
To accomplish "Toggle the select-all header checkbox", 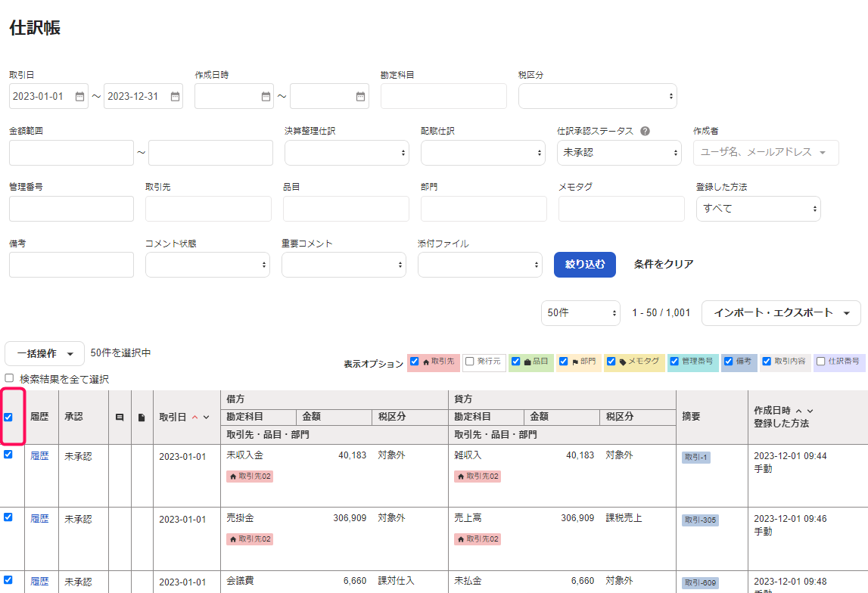I will tap(8, 417).
